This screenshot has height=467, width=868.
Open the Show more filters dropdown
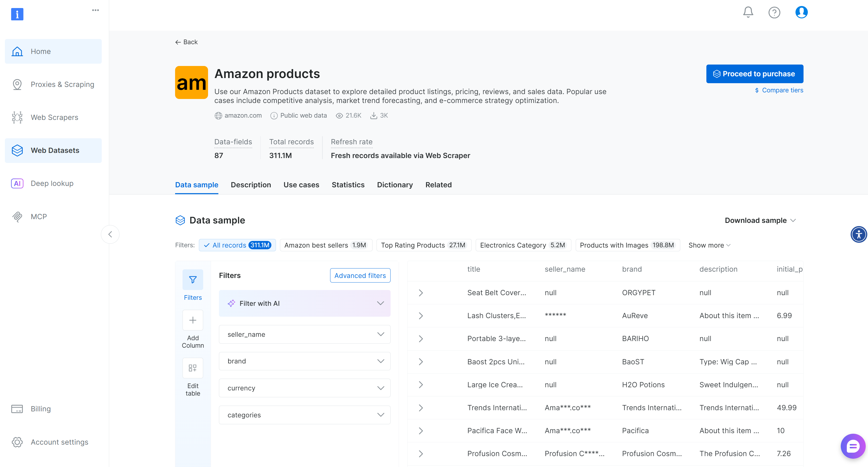(709, 245)
